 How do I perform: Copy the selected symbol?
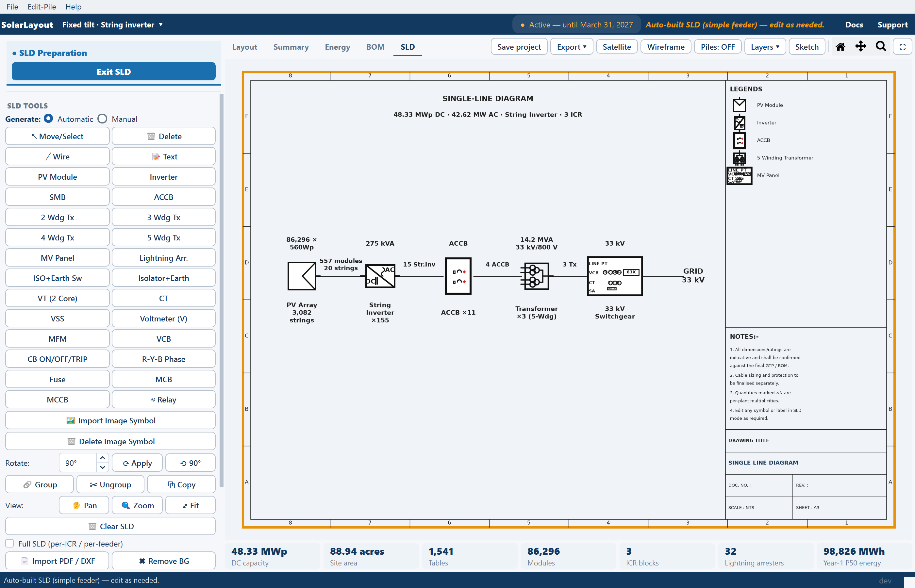click(181, 484)
